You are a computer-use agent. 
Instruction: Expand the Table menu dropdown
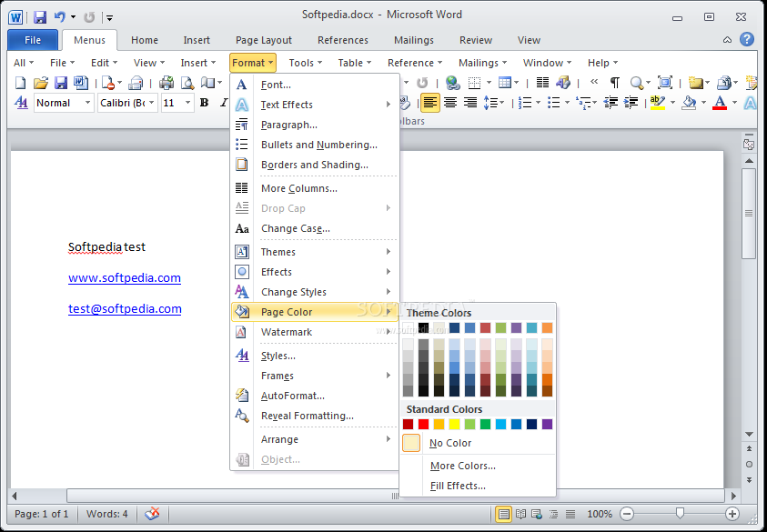pyautogui.click(x=355, y=63)
